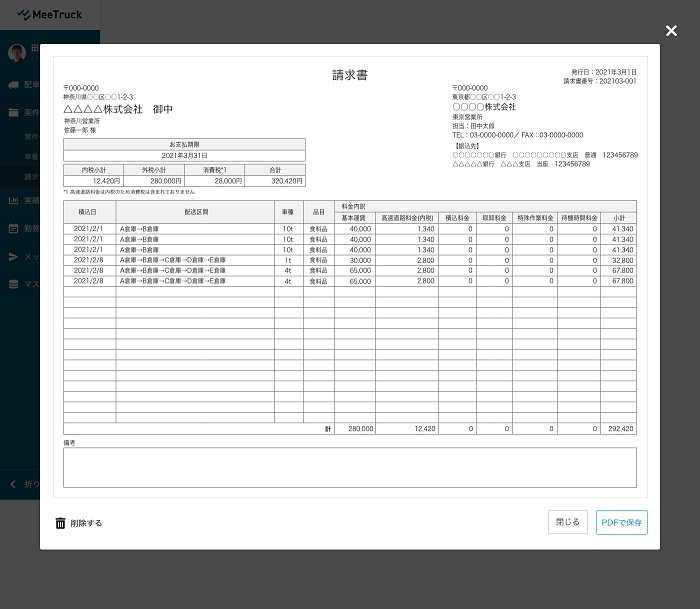Open the truck dispatch sidebar icon

14,86
